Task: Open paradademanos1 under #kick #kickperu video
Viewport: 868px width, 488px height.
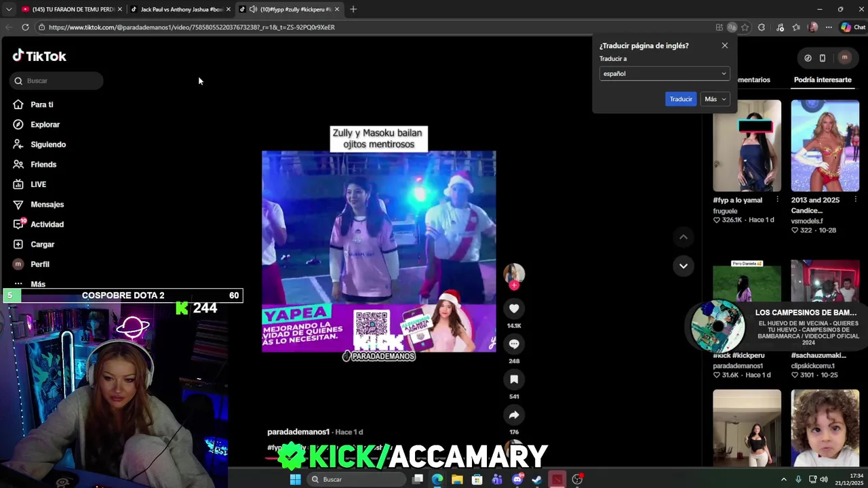Action: [738, 366]
